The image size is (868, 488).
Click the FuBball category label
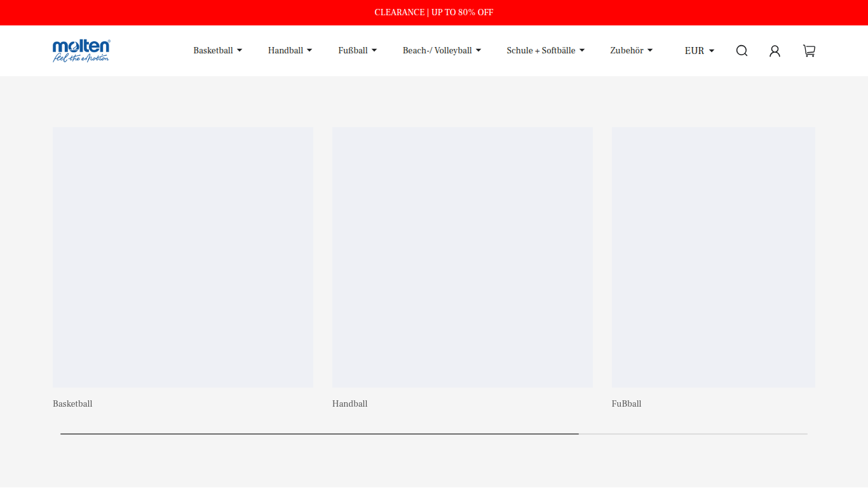[x=627, y=404]
